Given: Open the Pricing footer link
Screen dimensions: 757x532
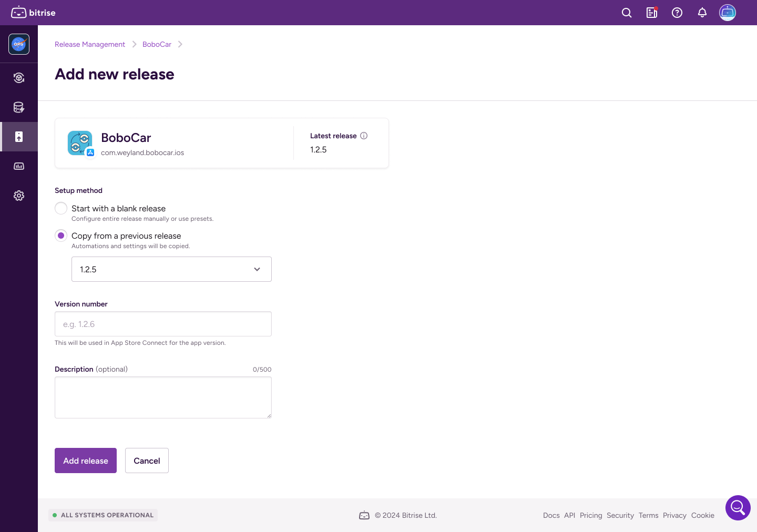Looking at the screenshot, I should coord(591,515).
